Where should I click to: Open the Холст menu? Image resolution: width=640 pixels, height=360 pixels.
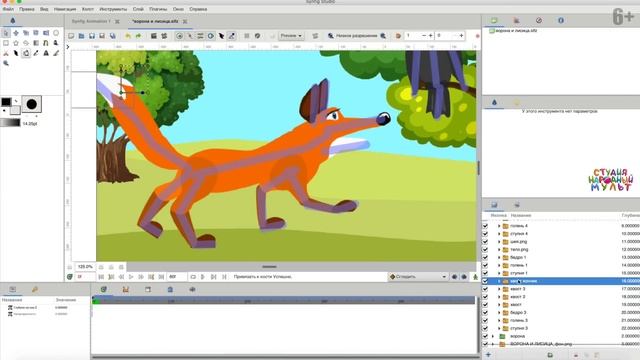pyautogui.click(x=88, y=9)
